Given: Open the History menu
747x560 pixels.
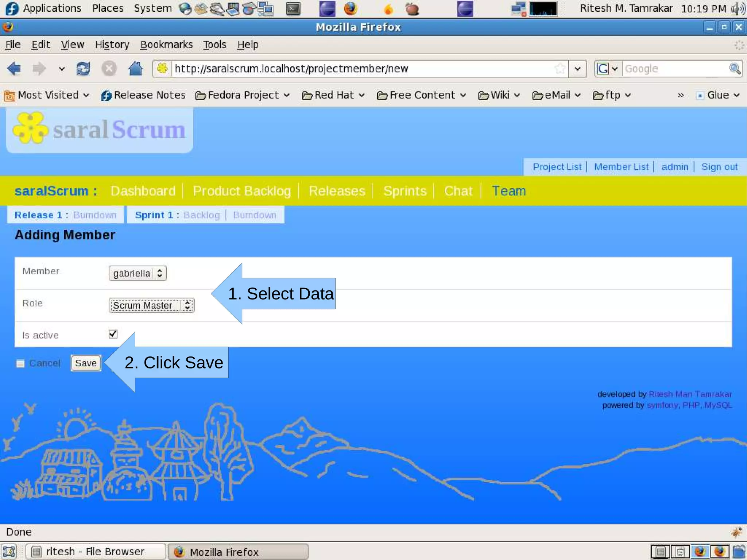Looking at the screenshot, I should [112, 45].
